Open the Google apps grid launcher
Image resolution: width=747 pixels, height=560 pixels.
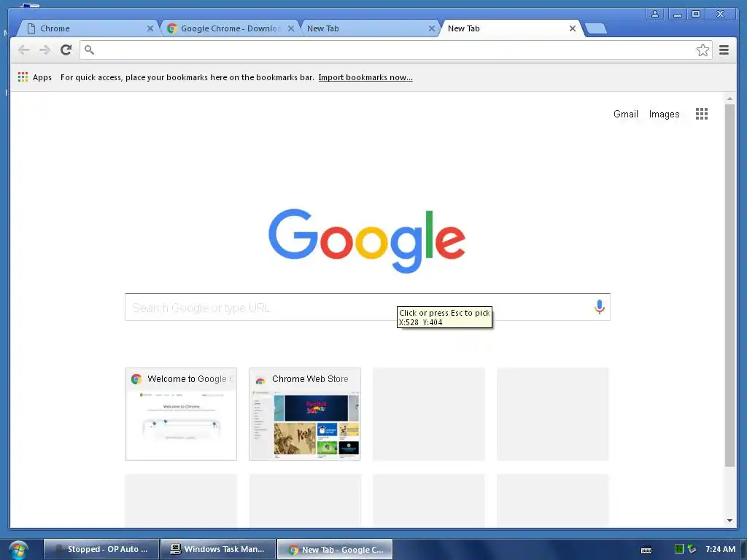(701, 114)
